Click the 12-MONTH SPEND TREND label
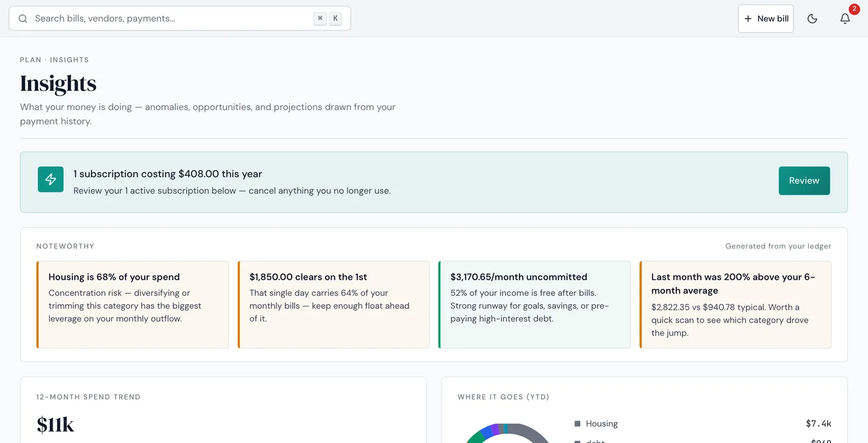 (x=89, y=397)
